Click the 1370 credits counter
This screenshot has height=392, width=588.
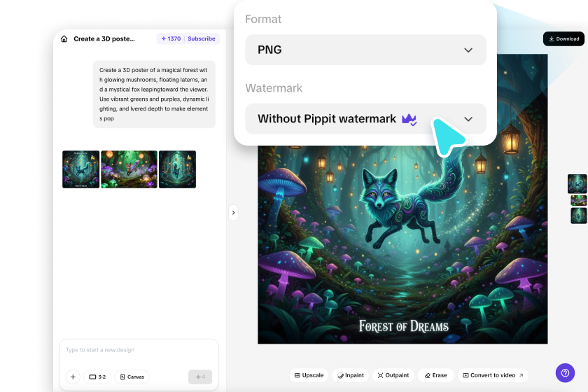point(171,38)
